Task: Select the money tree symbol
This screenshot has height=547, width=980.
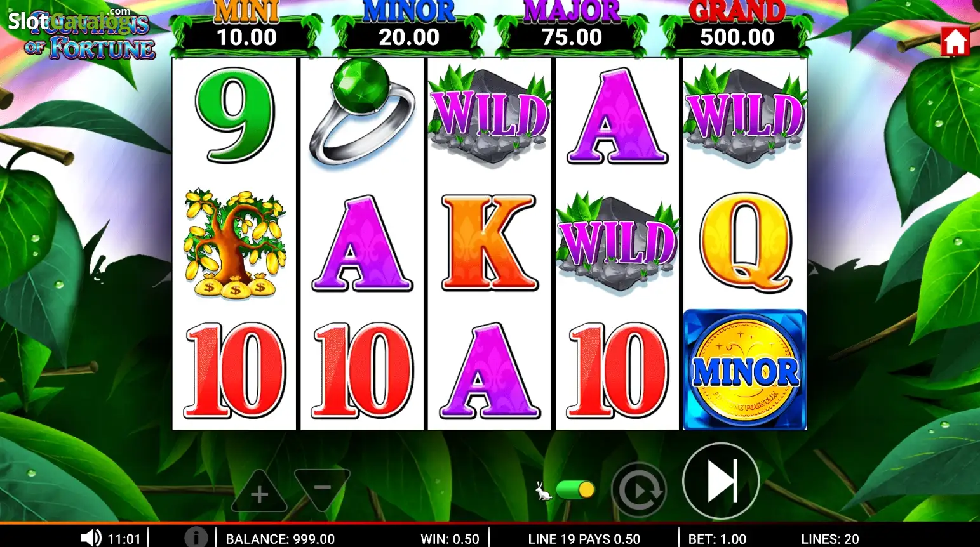Action: click(x=235, y=243)
